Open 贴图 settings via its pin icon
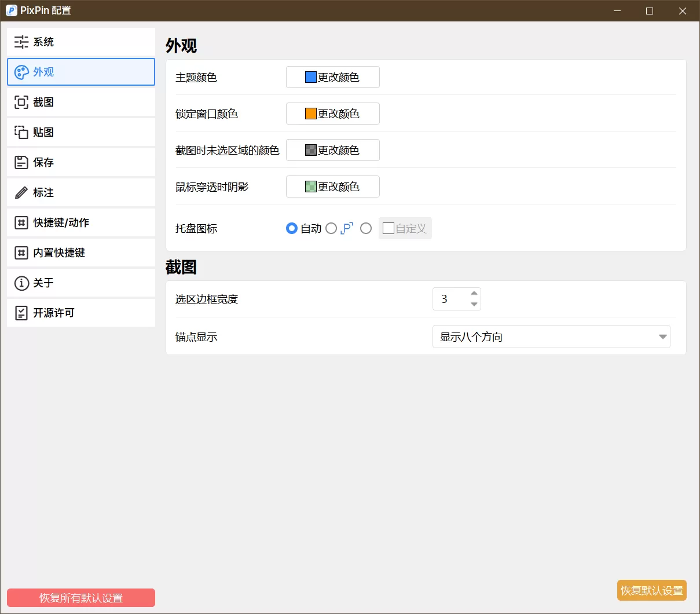 [x=21, y=132]
